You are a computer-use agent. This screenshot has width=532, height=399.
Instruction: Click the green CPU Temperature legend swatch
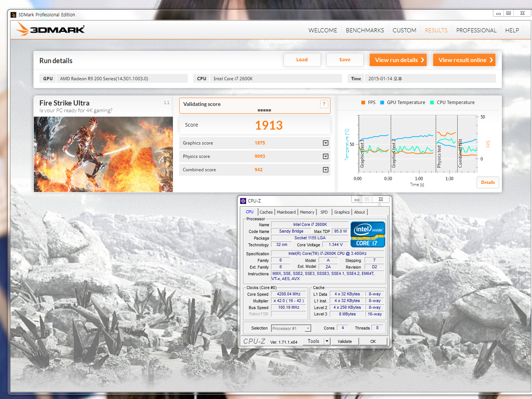[x=432, y=103]
